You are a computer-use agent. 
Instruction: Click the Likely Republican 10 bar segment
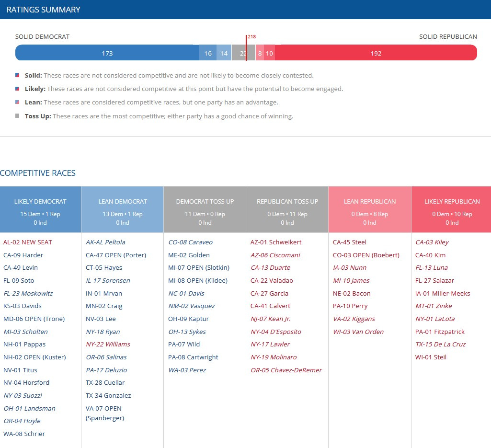pyautogui.click(x=270, y=53)
